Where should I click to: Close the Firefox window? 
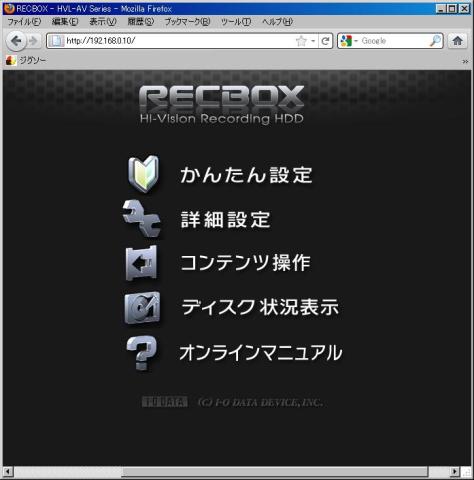pyautogui.click(x=464, y=9)
